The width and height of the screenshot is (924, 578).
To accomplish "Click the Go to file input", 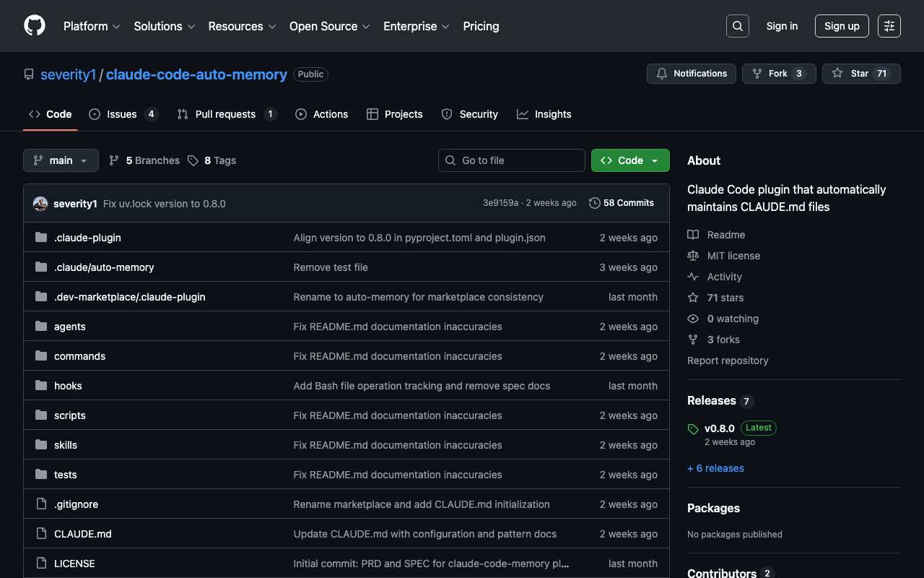I will (512, 160).
